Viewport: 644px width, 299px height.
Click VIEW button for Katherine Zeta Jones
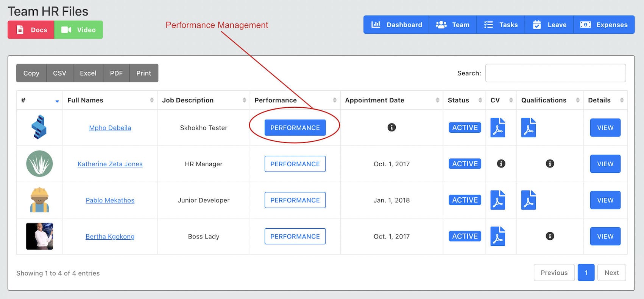pos(605,164)
